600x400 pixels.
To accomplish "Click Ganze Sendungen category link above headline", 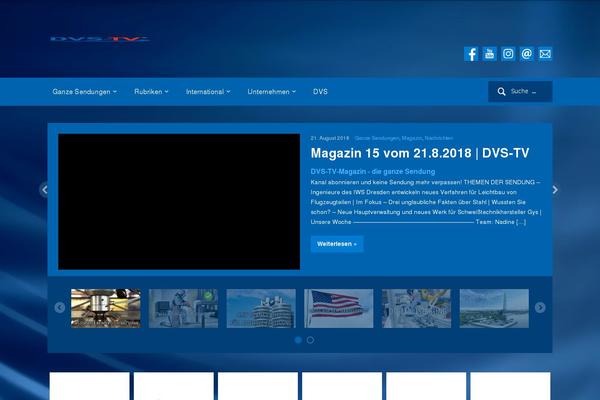I will pyautogui.click(x=377, y=138).
